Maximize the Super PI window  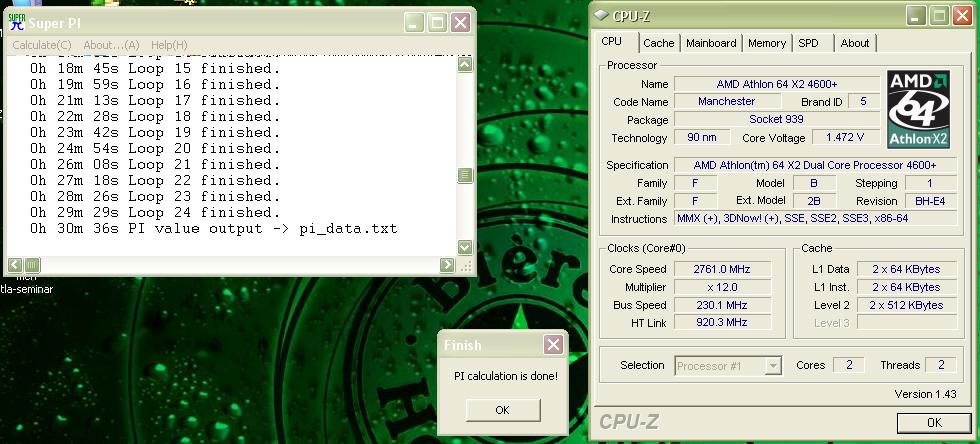pyautogui.click(x=437, y=23)
